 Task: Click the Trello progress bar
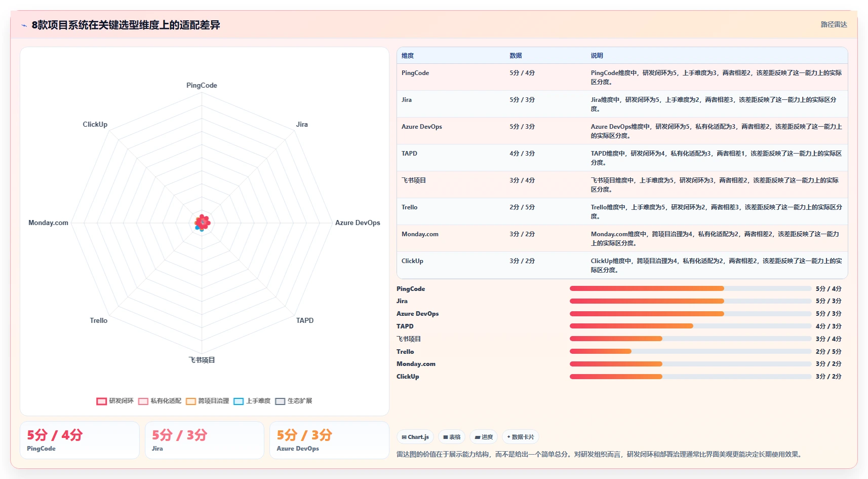click(x=690, y=351)
